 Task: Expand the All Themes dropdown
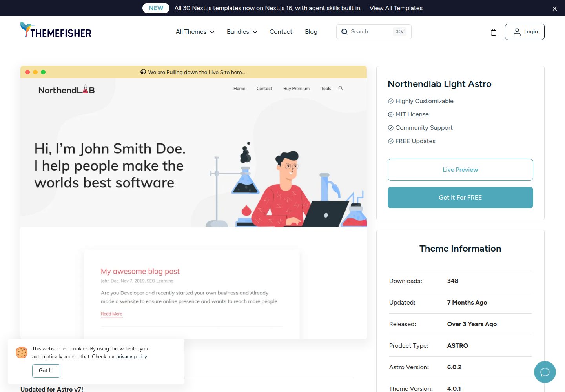tap(195, 32)
